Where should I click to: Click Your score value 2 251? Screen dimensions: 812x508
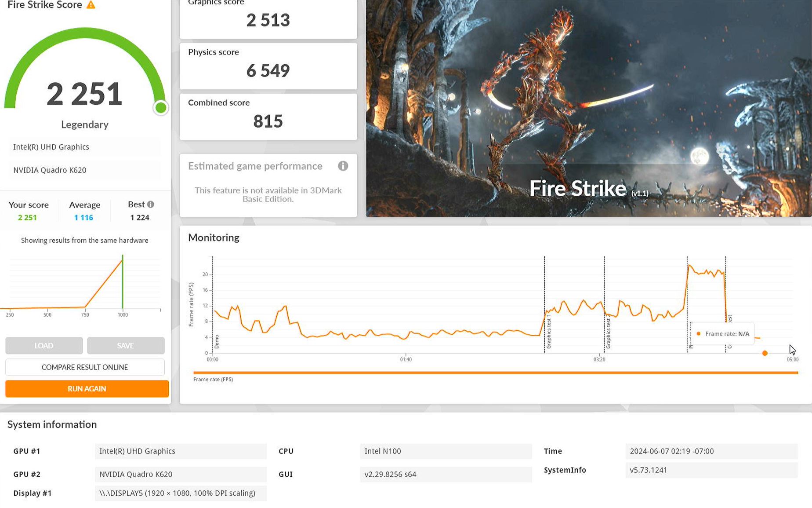[27, 218]
